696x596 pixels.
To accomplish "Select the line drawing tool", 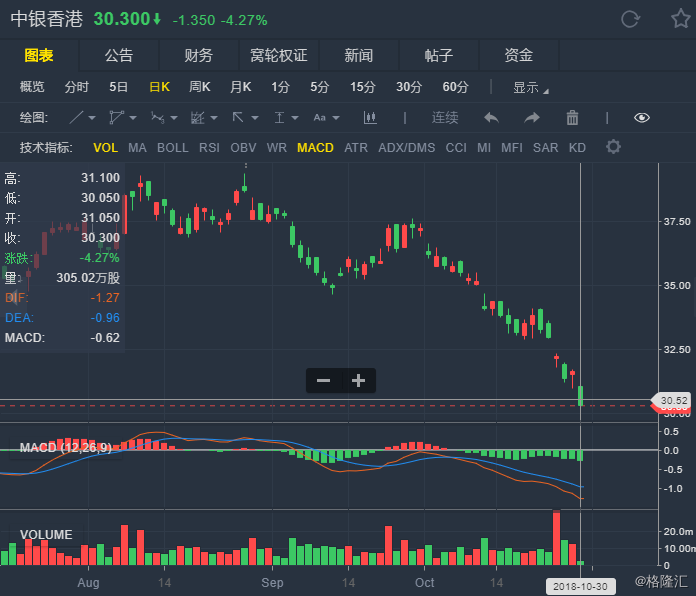I will coord(76,118).
